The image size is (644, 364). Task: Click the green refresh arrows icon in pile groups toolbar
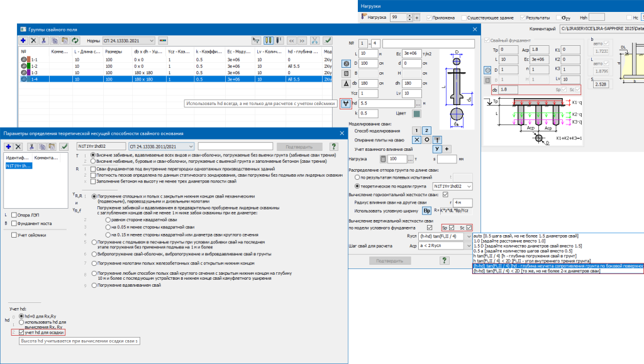[75, 40]
